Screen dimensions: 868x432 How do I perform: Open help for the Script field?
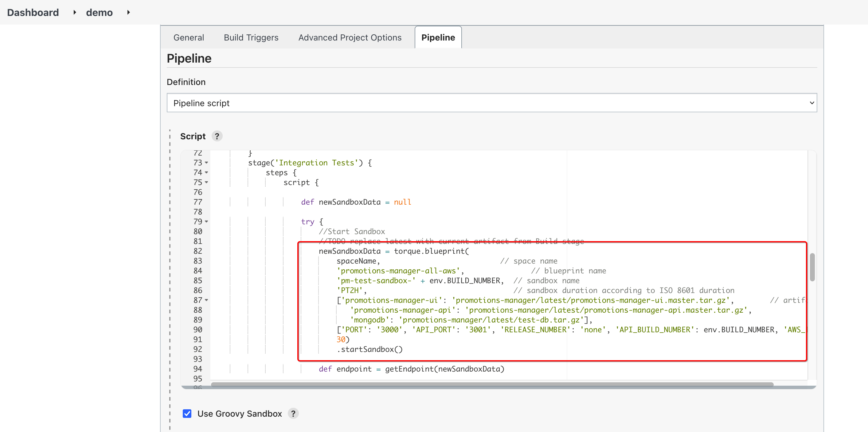(217, 136)
